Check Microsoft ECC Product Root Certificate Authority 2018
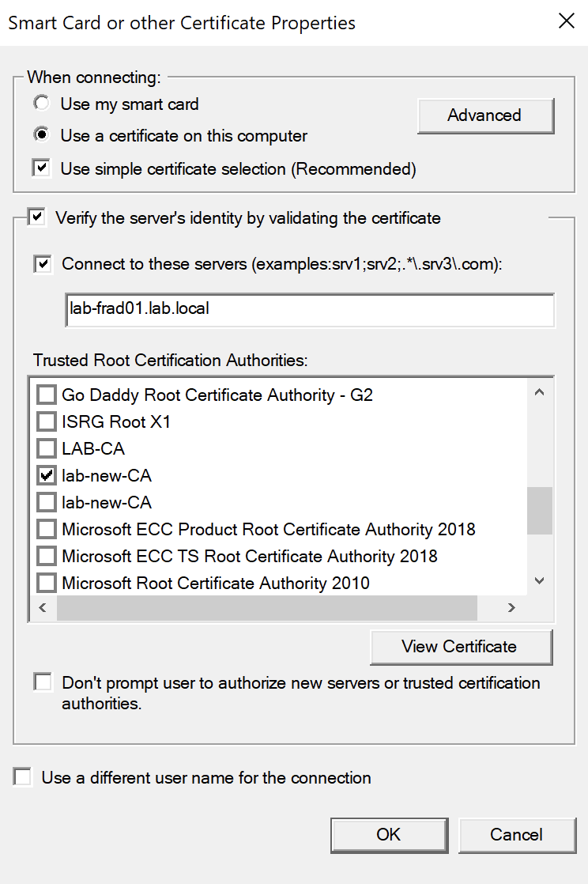Viewport: 588px width, 884px height. [x=47, y=529]
